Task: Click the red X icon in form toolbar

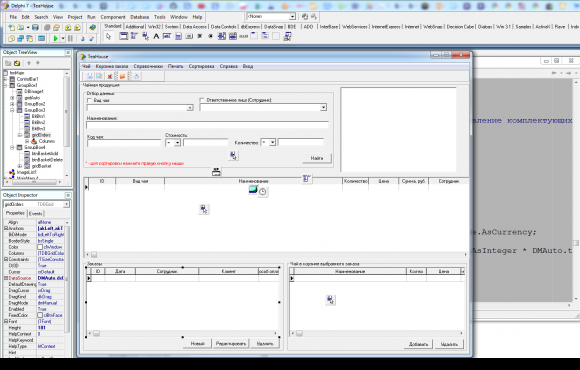Action: click(109, 76)
